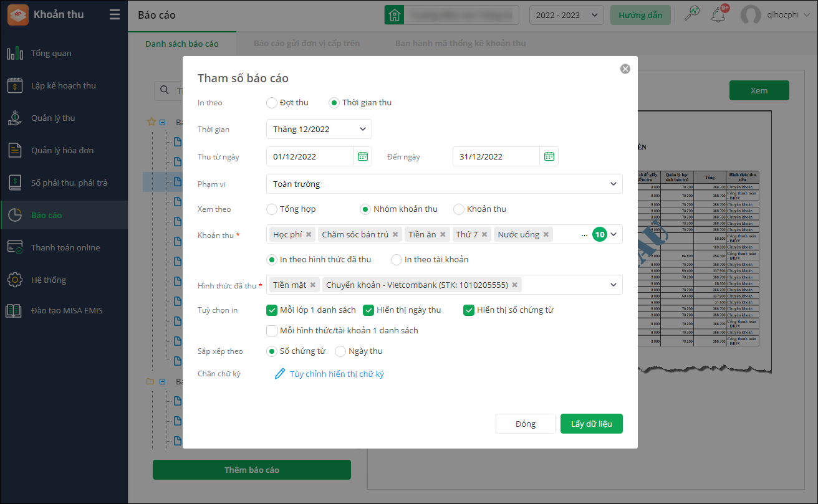Click the Khoản thu app logo
Image resolution: width=818 pixels, height=504 pixels.
click(x=17, y=14)
